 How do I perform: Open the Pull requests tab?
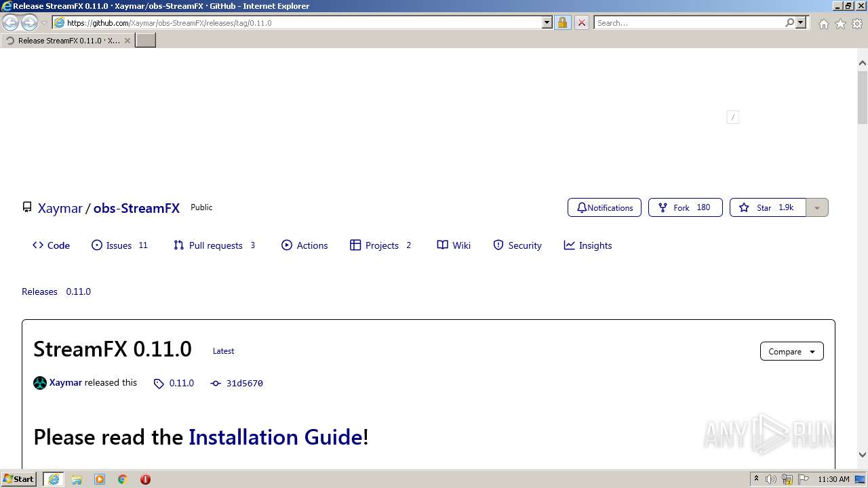pyautogui.click(x=214, y=245)
